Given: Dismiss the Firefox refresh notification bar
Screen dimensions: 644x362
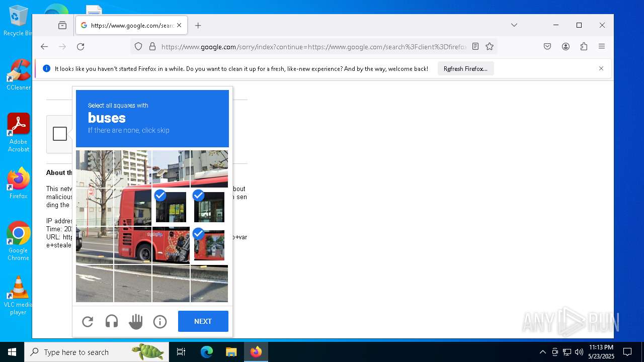Looking at the screenshot, I should click(x=601, y=68).
